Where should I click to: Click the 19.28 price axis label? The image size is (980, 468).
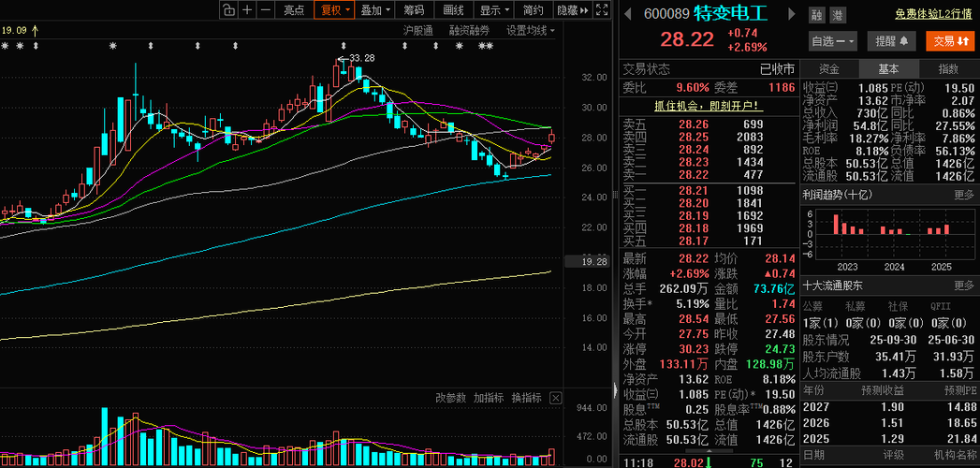586,262
